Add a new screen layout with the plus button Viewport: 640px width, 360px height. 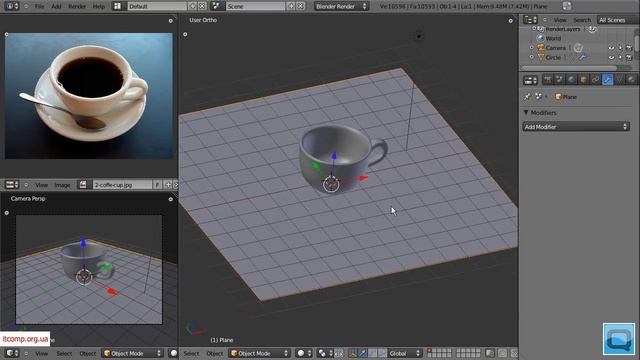click(192, 6)
